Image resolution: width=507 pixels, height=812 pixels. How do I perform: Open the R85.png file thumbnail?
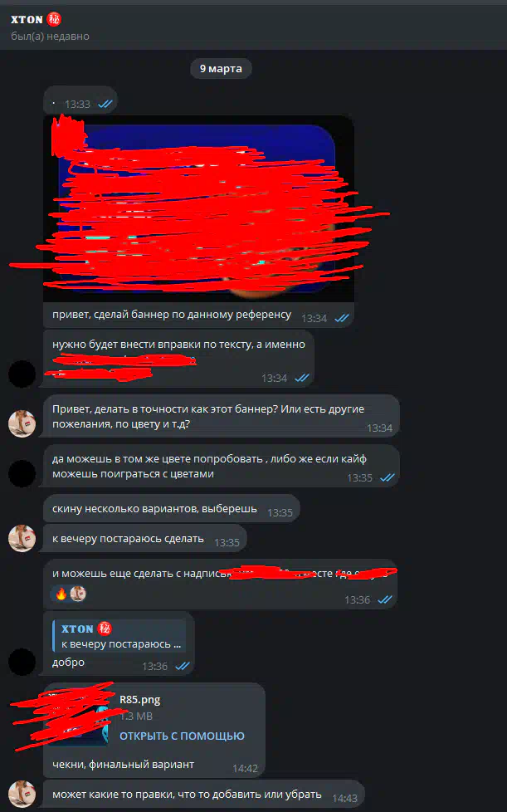click(76, 717)
